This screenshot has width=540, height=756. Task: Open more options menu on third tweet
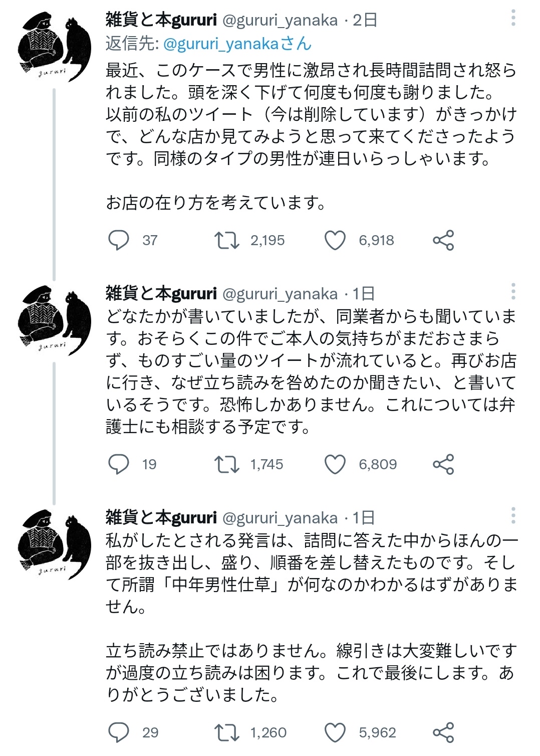tap(513, 516)
